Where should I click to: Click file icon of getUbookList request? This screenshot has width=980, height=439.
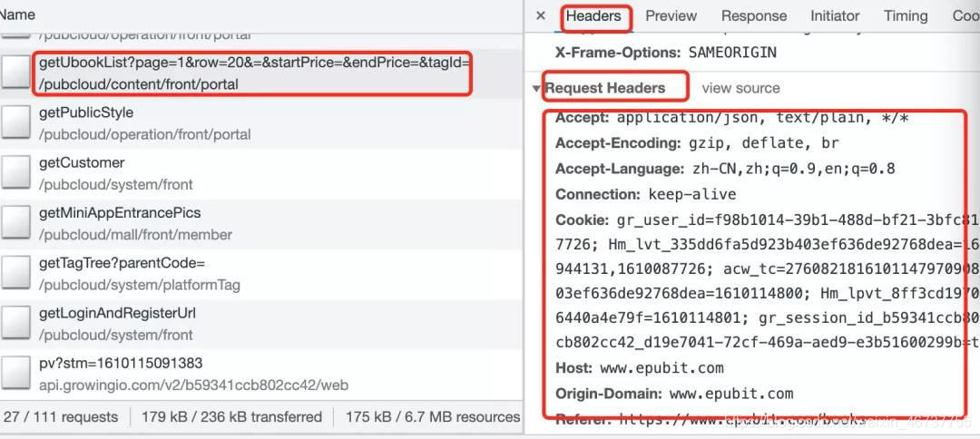point(15,72)
